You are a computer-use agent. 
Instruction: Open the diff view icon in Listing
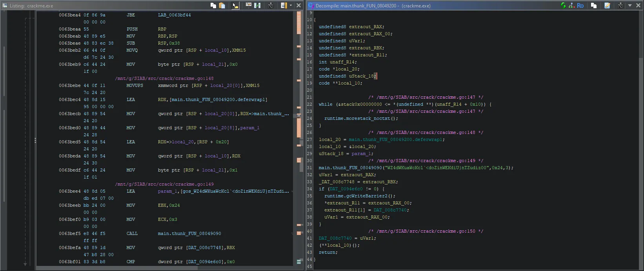(x=257, y=5)
